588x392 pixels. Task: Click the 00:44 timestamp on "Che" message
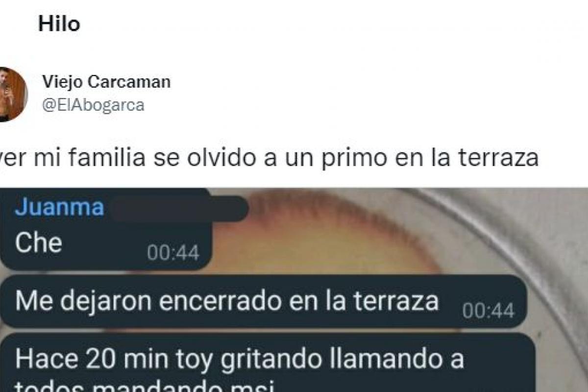pos(173,253)
